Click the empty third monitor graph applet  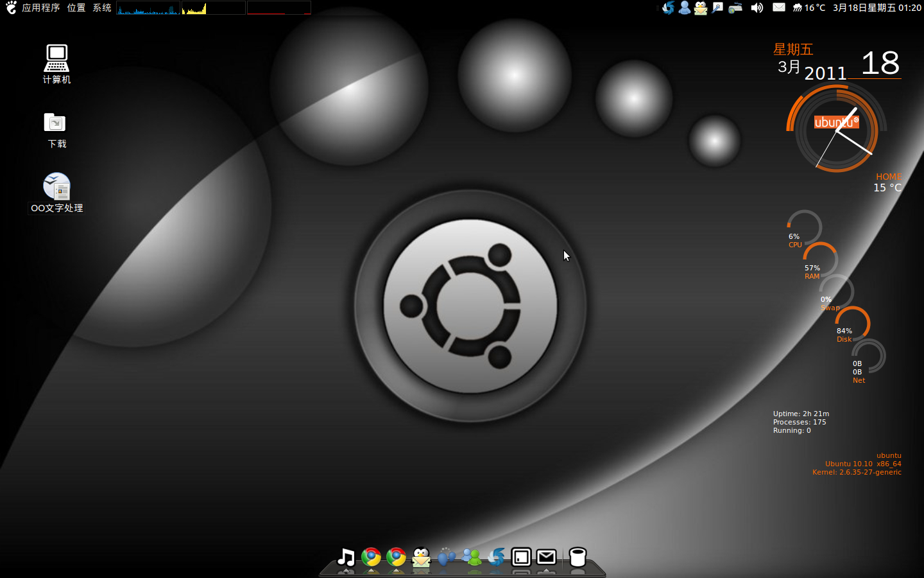click(x=279, y=8)
